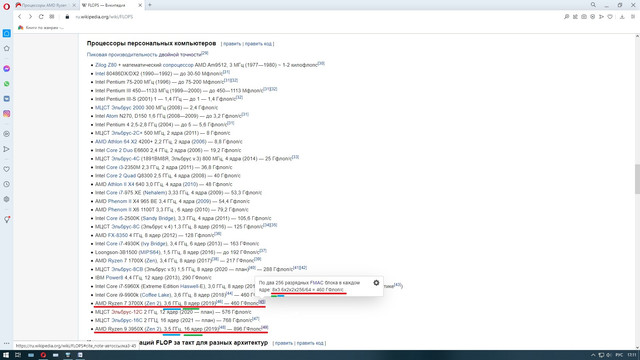Open the Player icon in the sidebar
The width and height of the screenshot is (640, 360).
7,134
